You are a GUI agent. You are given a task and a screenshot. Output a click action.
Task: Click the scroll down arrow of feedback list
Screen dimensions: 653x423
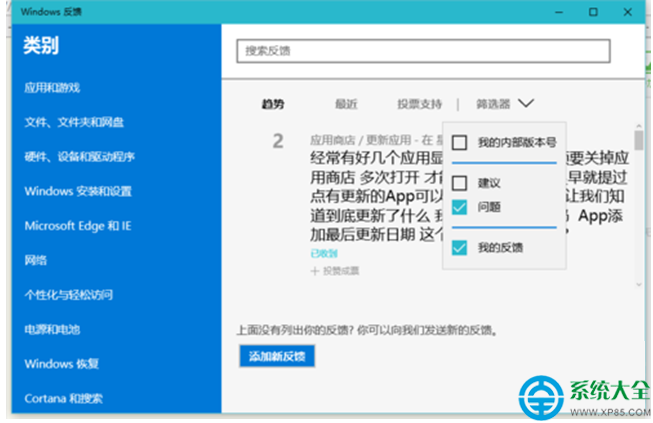pyautogui.click(x=639, y=285)
